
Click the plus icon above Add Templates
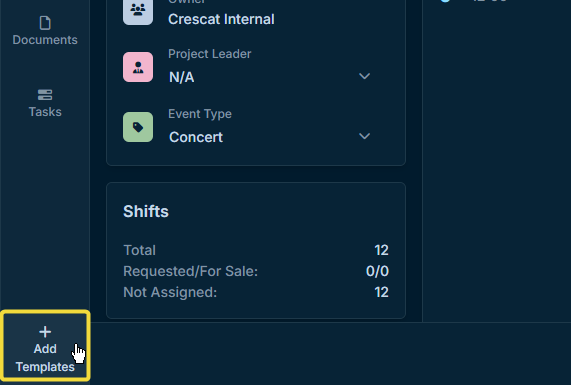45,332
